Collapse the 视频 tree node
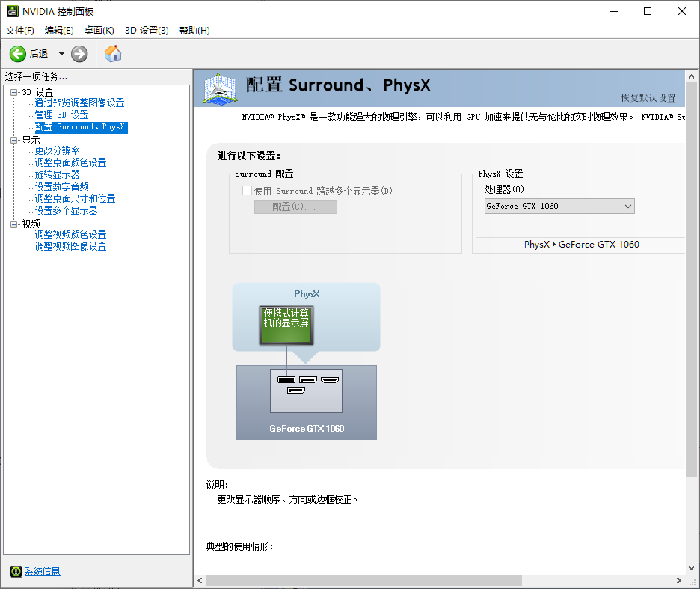 click(x=14, y=224)
